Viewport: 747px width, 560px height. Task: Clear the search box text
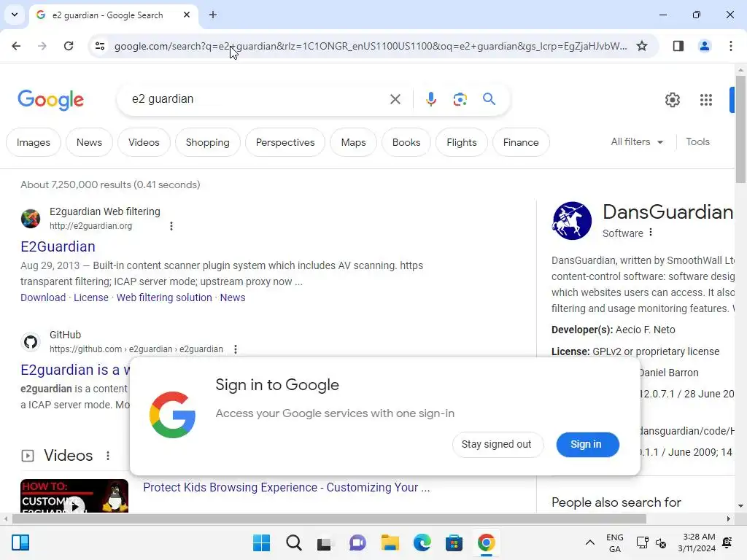click(395, 99)
